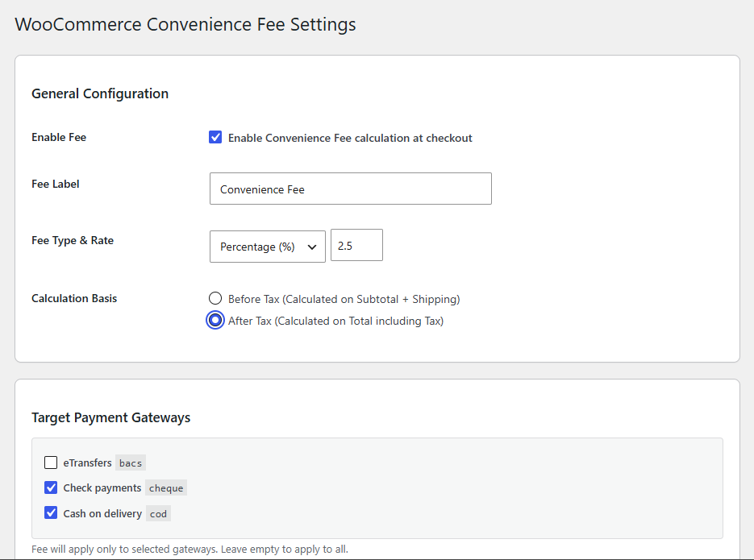Click the 'cheque' gateway code tag
The height and width of the screenshot is (560, 754).
pyautogui.click(x=166, y=488)
